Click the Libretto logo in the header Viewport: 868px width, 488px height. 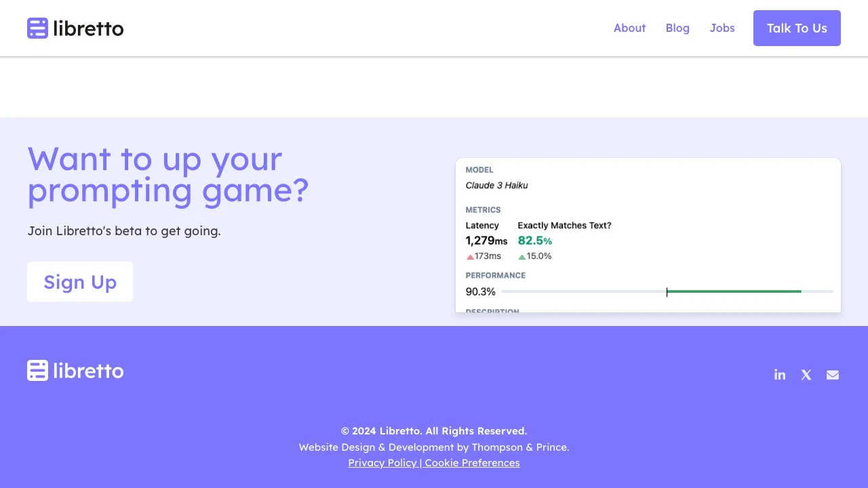[x=75, y=28]
